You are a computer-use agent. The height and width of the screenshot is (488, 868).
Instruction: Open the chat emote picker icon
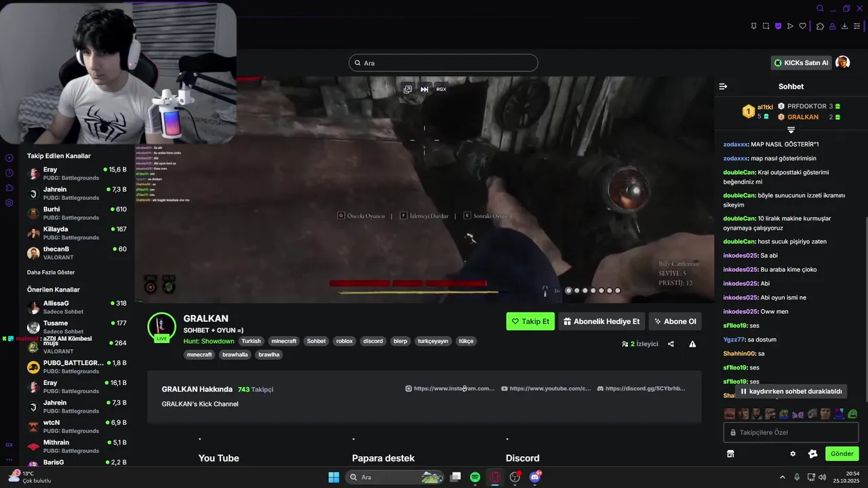click(813, 453)
